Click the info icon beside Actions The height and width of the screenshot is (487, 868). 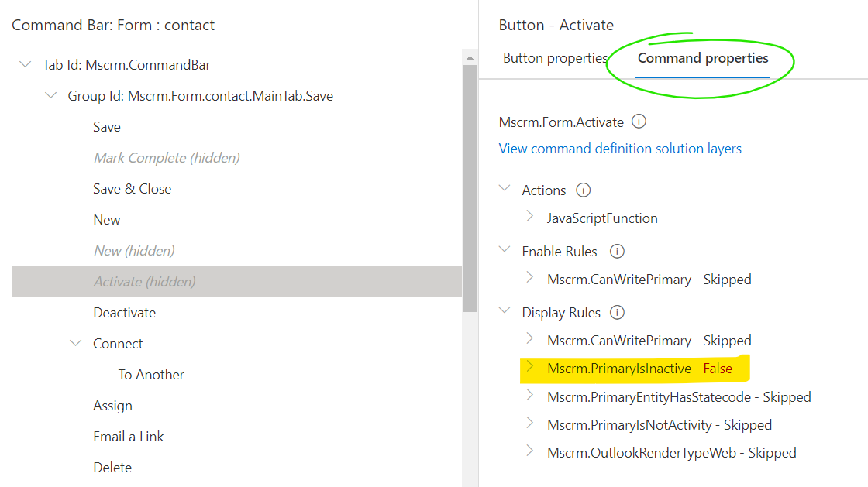(584, 190)
